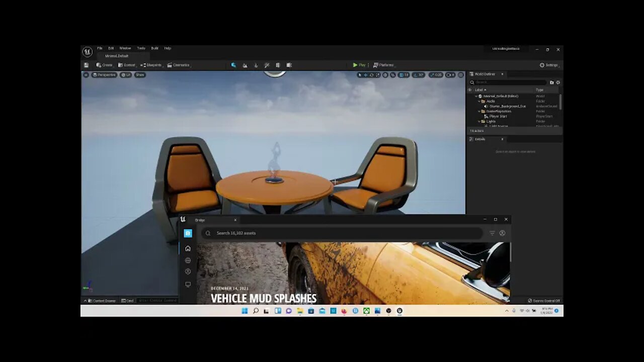Click the Bridge search assets field
The width and height of the screenshot is (644, 362).
click(x=342, y=233)
